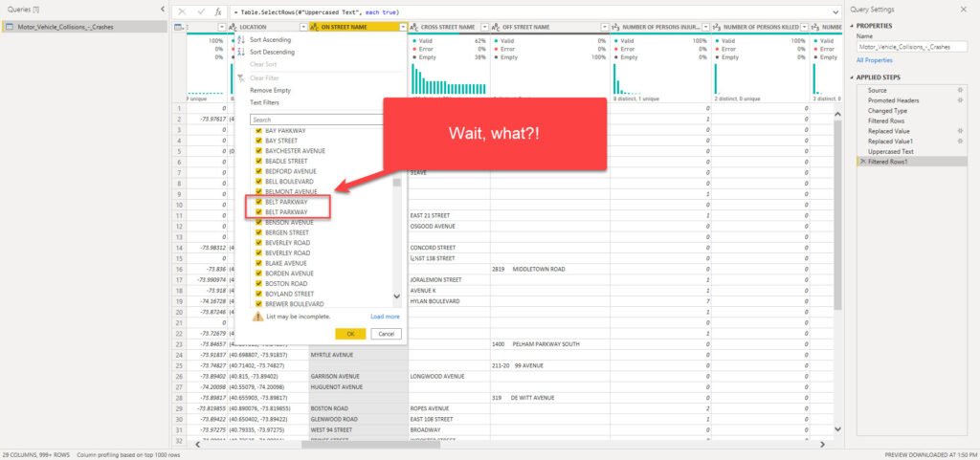This screenshot has width=980, height=460.
Task: Click into the formula bar text
Action: [x=530, y=11]
